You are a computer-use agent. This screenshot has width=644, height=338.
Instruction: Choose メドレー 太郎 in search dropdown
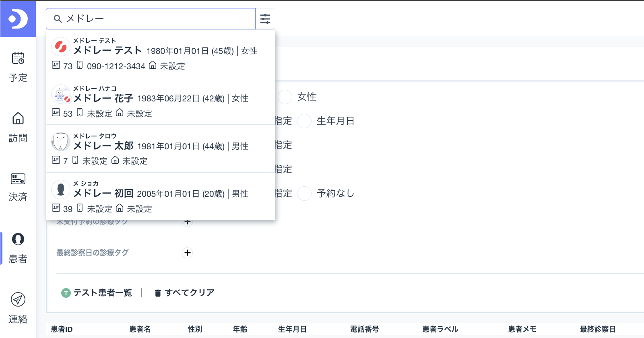click(161, 148)
